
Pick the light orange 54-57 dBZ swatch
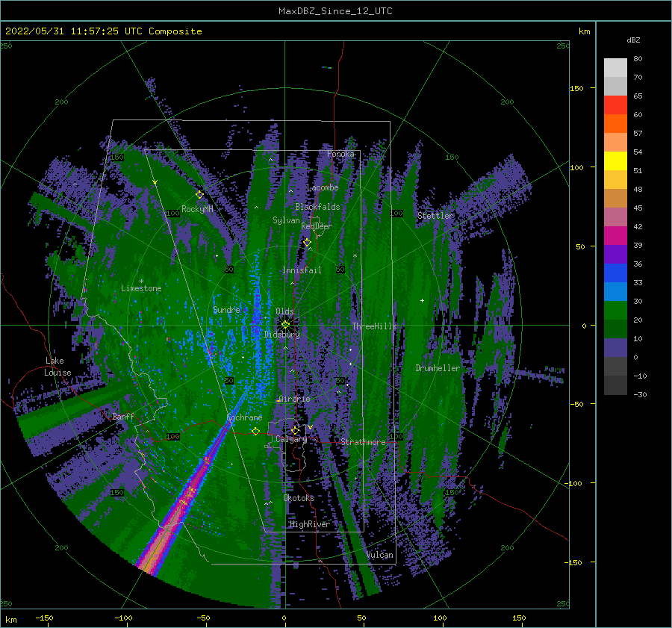pos(615,143)
